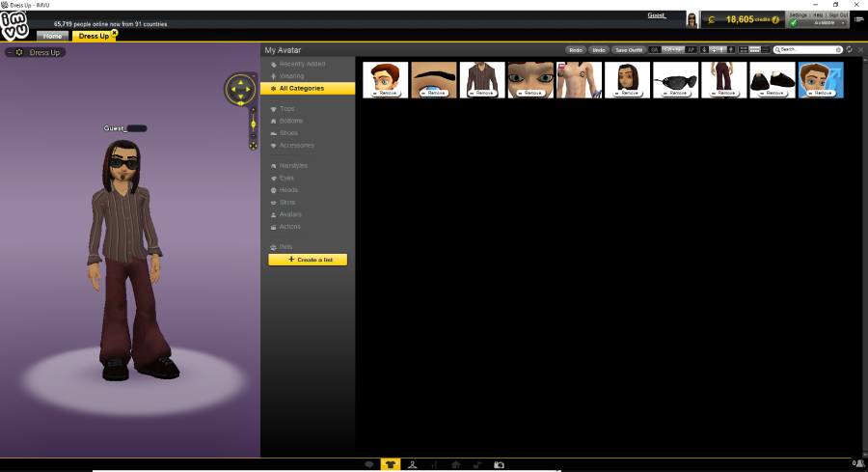This screenshot has width=868, height=472.
Task: Switch to the Home tab
Action: [x=53, y=36]
